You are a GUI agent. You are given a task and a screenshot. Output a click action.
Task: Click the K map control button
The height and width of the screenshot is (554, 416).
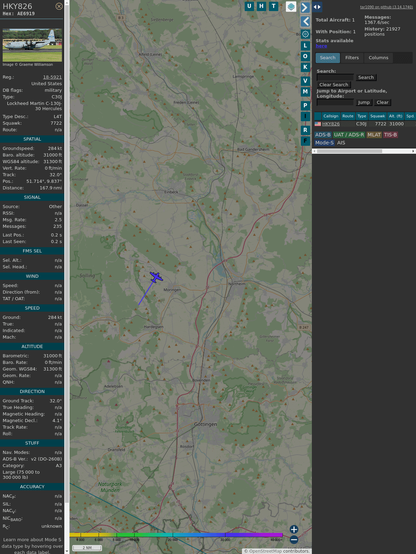[x=305, y=67]
